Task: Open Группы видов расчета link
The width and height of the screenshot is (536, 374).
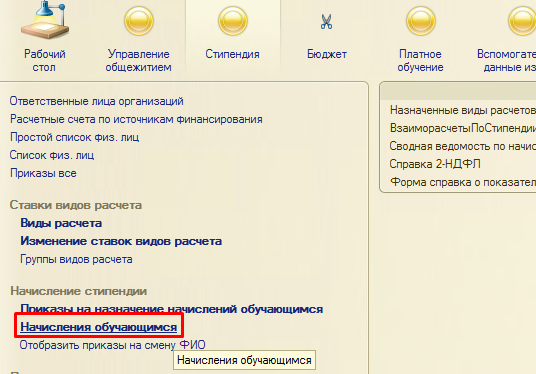Action: click(76, 259)
